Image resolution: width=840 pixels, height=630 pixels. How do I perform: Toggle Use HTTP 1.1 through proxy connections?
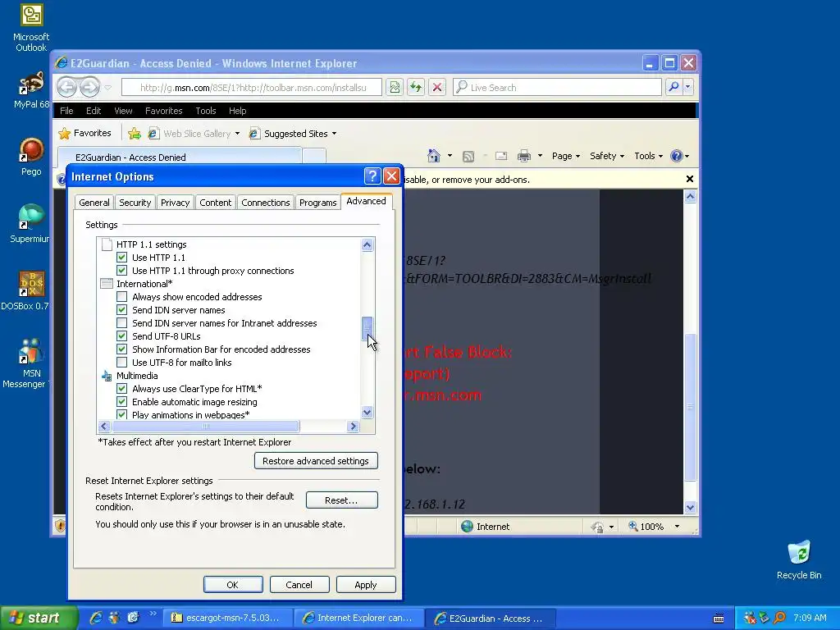point(121,271)
